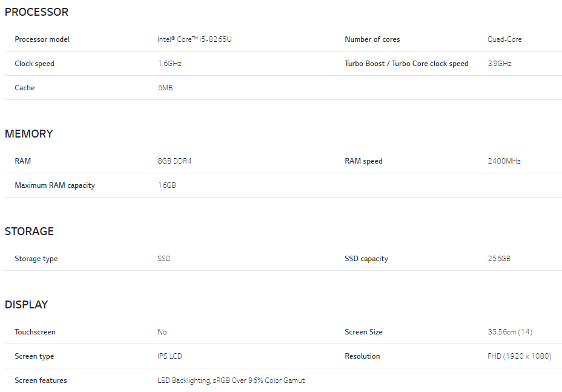Click the Turbo Boost clock speed label
Image resolution: width=562 pixels, height=392 pixels.
coord(406,64)
